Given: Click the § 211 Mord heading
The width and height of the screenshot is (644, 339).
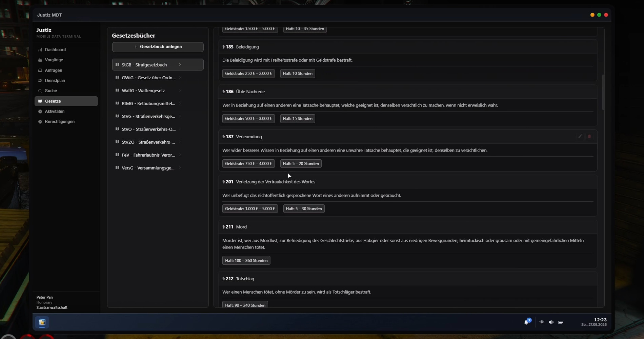Looking at the screenshot, I should click(235, 227).
